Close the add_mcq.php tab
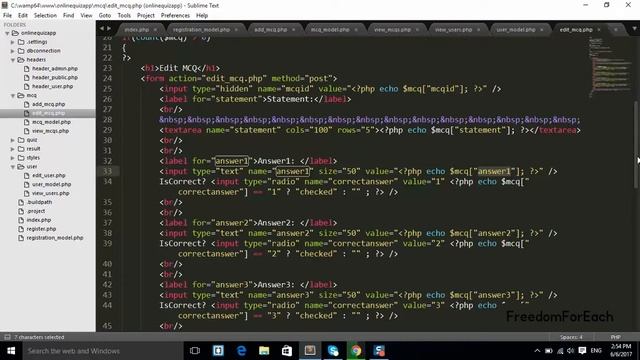 tap(293, 30)
